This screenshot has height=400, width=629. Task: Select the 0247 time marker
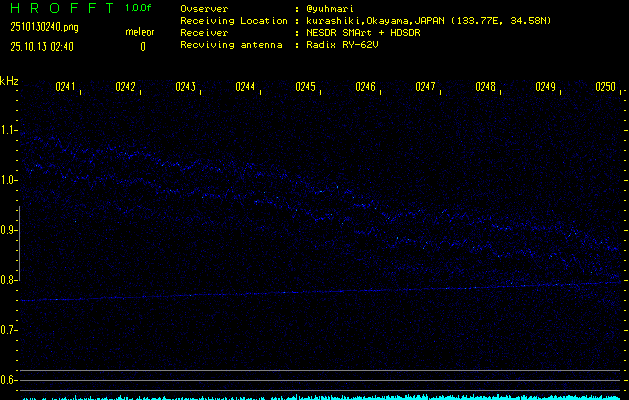(x=426, y=87)
